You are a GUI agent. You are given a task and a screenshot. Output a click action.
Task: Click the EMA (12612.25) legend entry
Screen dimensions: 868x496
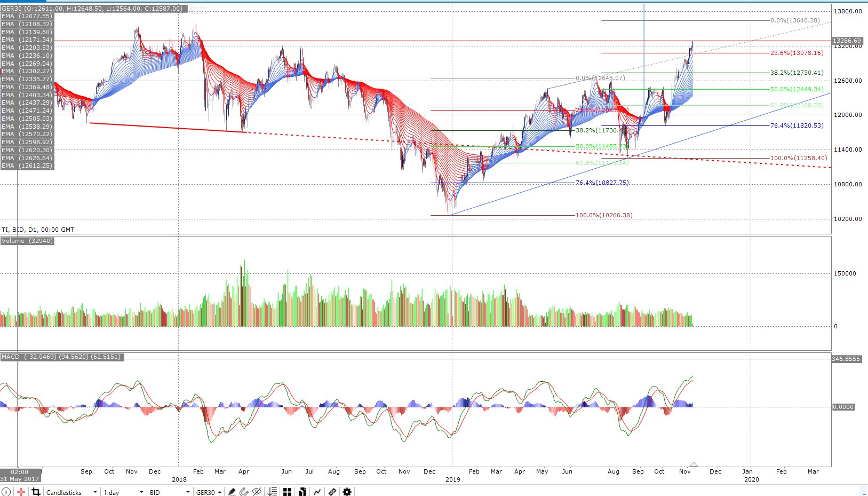(x=27, y=166)
